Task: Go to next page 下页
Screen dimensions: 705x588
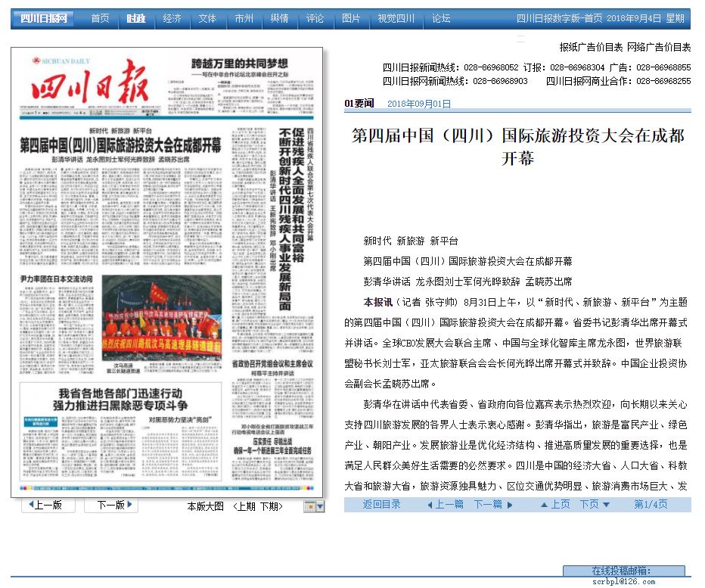Action: (594, 504)
